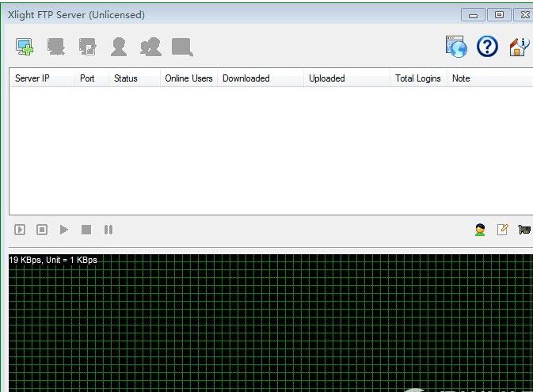This screenshot has height=392, width=533.
Task: Open the user groups icon
Action: click(x=150, y=47)
